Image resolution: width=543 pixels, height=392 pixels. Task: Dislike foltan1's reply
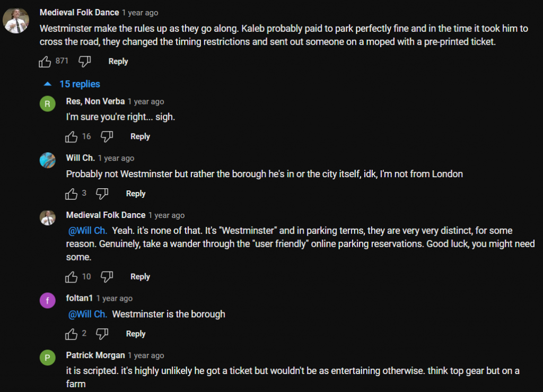pyautogui.click(x=102, y=334)
